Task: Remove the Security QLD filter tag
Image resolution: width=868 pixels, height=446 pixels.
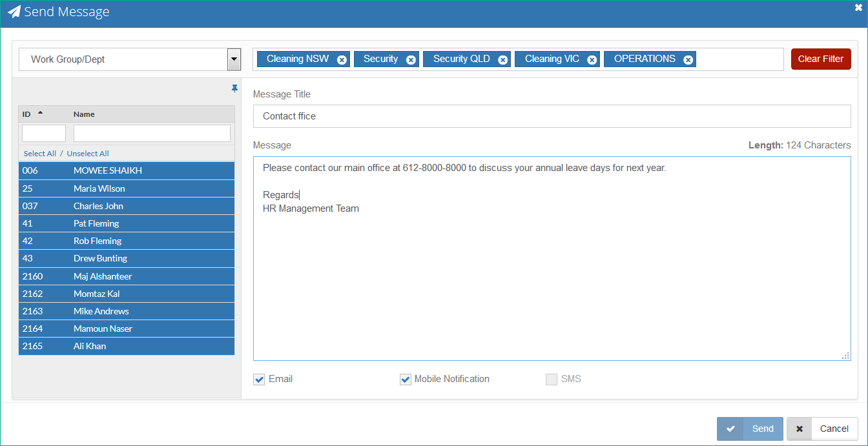Action: pyautogui.click(x=502, y=59)
